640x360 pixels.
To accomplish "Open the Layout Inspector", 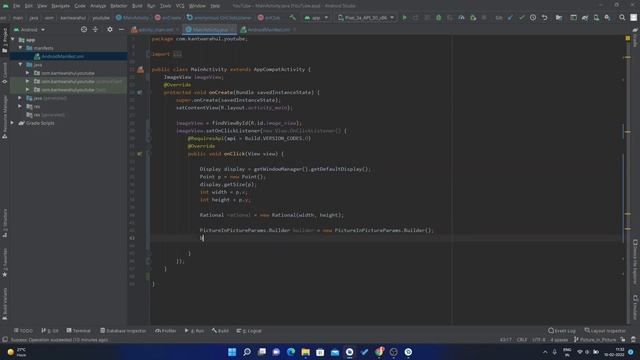I will [605, 331].
